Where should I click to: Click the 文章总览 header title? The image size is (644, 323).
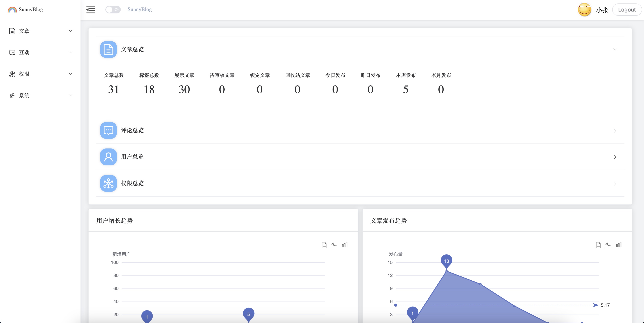132,49
